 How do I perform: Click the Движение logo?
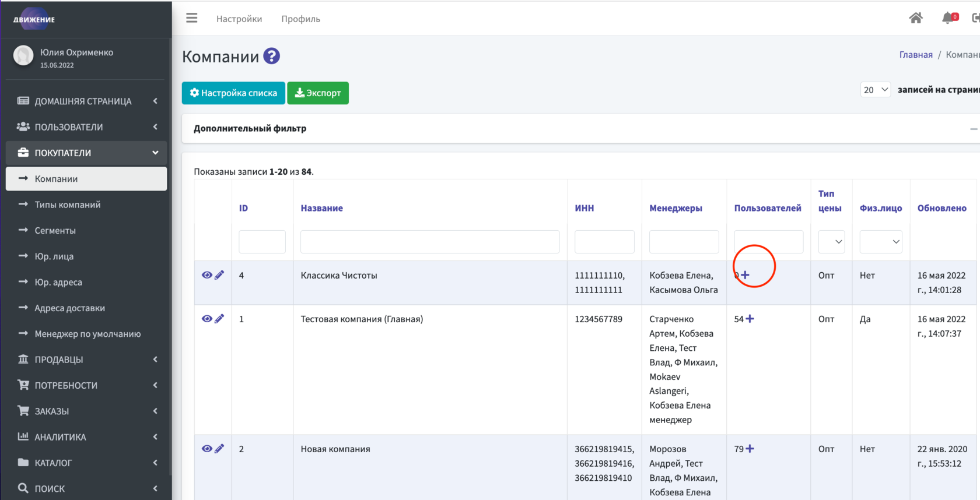[34, 19]
